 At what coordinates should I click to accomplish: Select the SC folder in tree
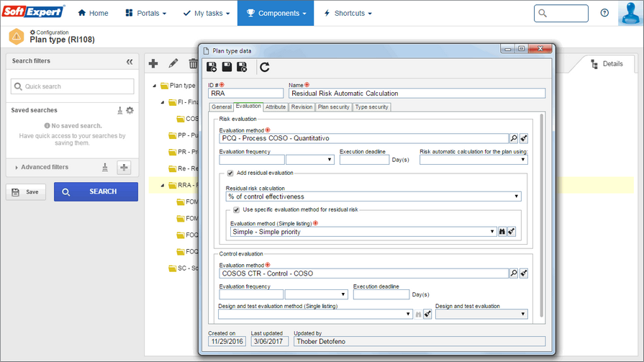point(183,268)
